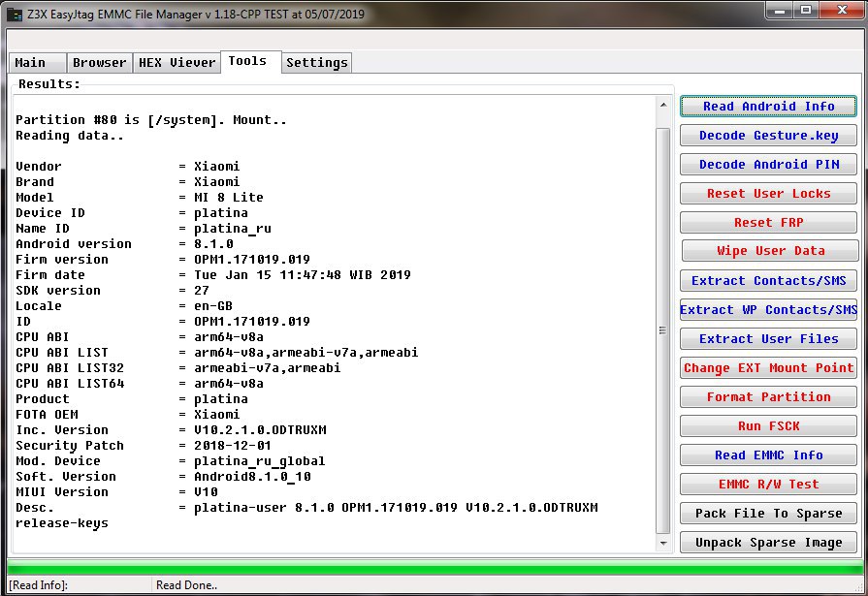
Task: Select the Tools tab
Action: [x=251, y=61]
